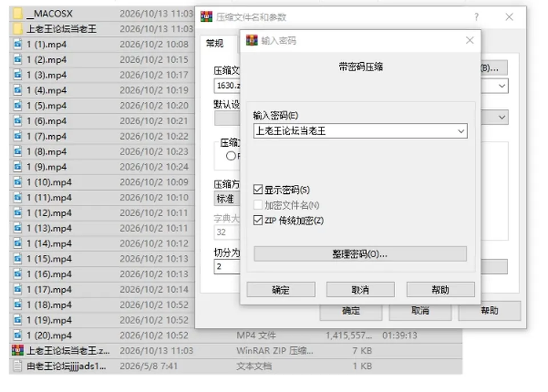The image size is (548, 392).
Task: Expand the 输入密码 password dropdown arrow
Action: click(x=461, y=131)
